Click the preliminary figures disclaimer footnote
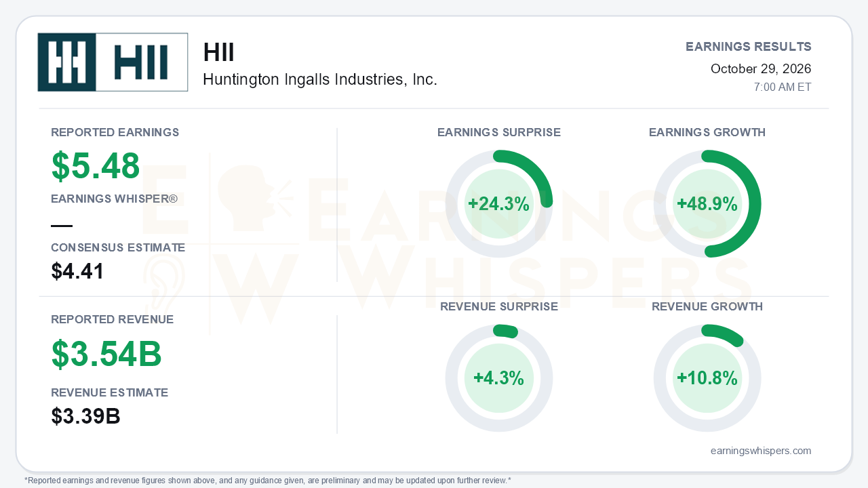 268,481
